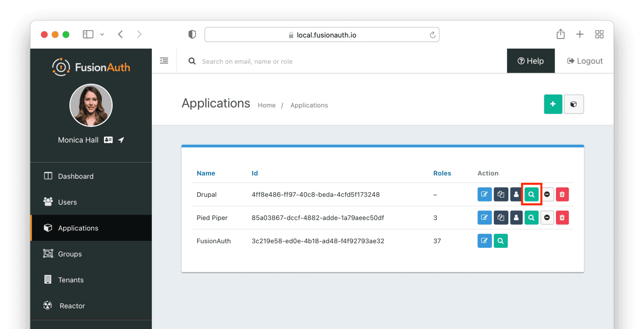This screenshot has width=644, height=329.
Task: Reload the page in address bar
Action: (432, 35)
